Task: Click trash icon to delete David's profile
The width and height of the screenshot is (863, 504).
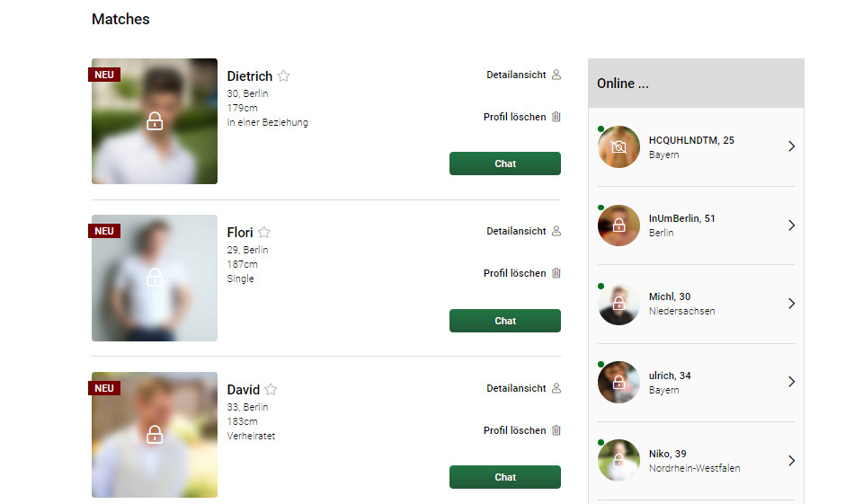Action: coord(556,430)
